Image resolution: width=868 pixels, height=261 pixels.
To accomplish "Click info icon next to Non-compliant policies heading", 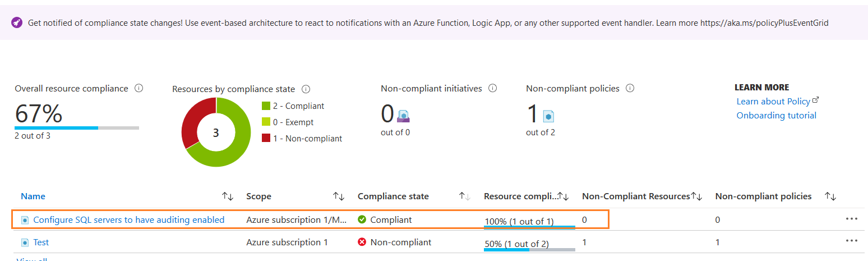I will (x=630, y=89).
